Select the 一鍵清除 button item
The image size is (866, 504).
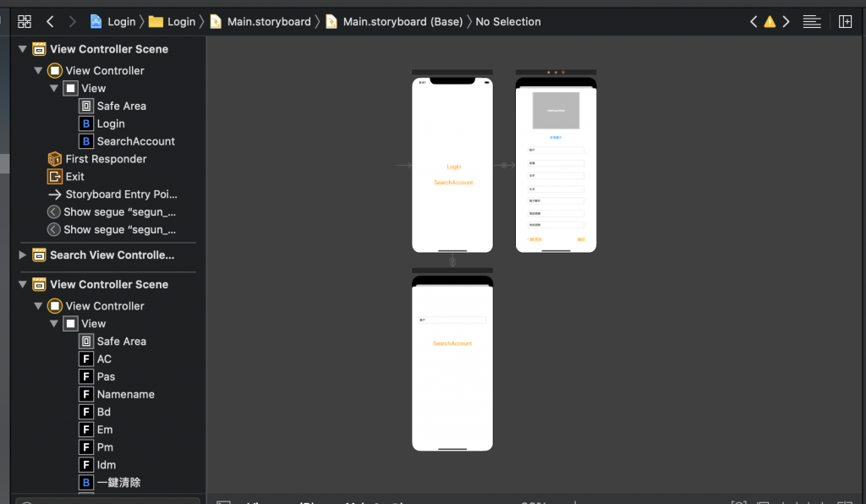109,483
